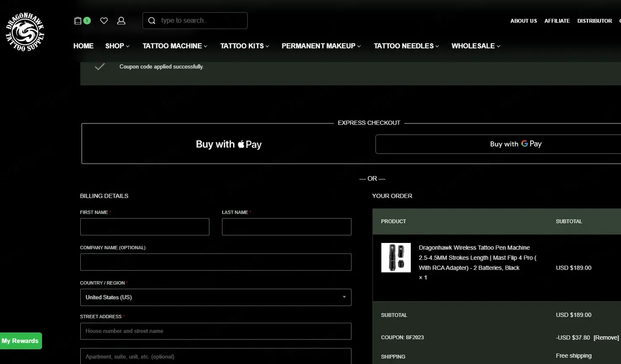621x364 pixels.
Task: Expand the Wholesale menu
Action: click(476, 46)
